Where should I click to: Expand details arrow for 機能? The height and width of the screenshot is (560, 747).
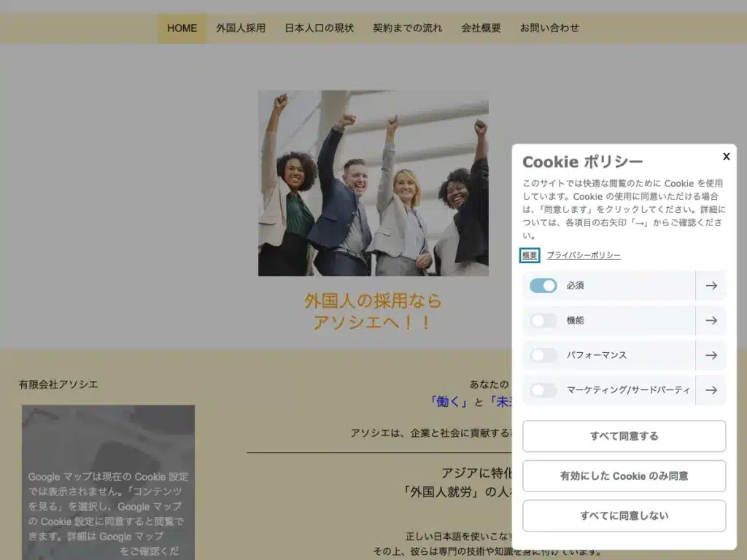pos(711,321)
